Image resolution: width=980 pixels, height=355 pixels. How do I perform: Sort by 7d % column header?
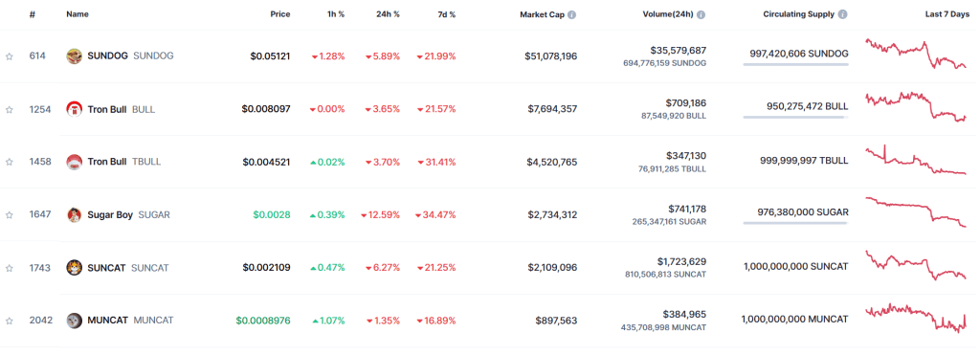tap(445, 14)
